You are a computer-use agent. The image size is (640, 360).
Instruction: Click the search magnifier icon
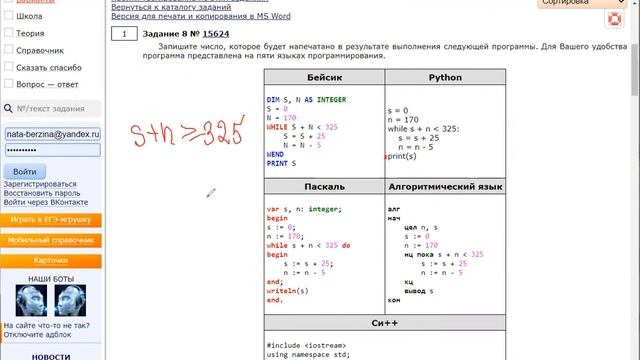8,109
